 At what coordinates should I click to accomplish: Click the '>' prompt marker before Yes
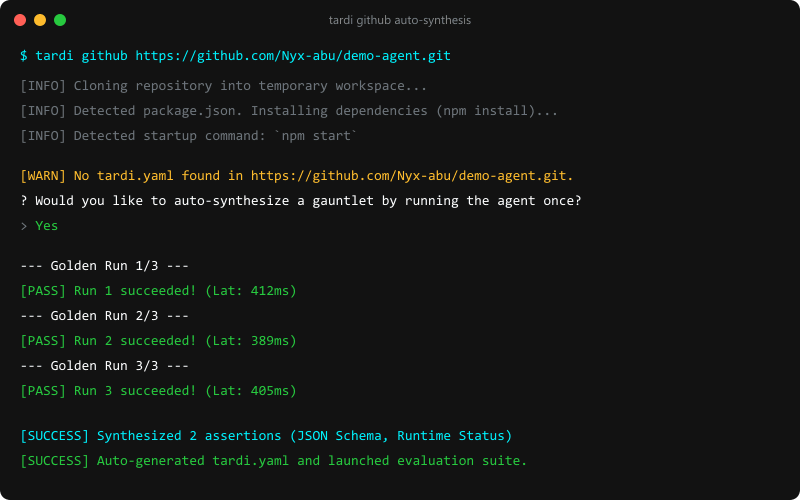(x=23, y=226)
